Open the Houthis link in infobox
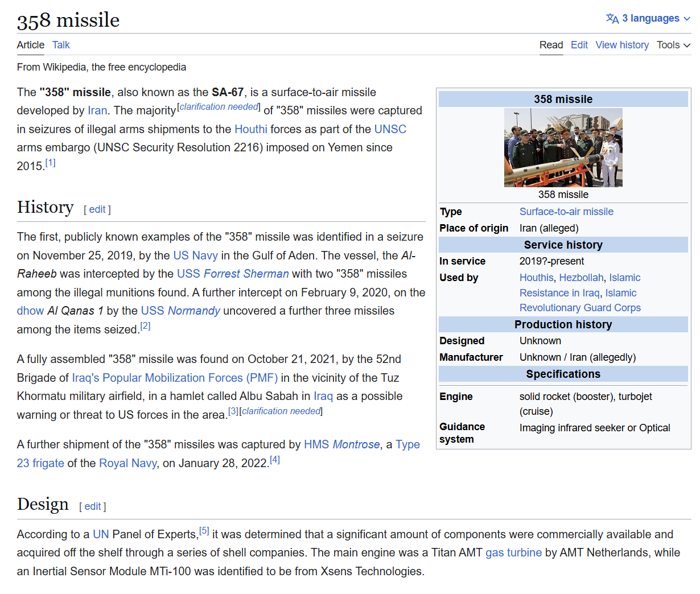The height and width of the screenshot is (594, 700). click(536, 278)
